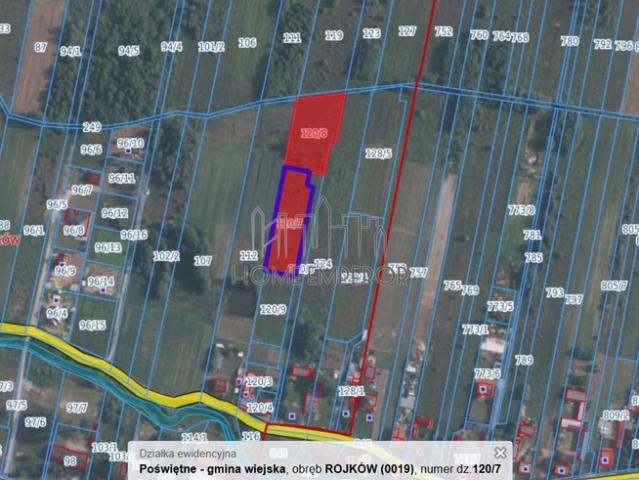Click the parcel label 773/5
Viewport: 639px width, 480px height.
pyautogui.click(x=500, y=306)
